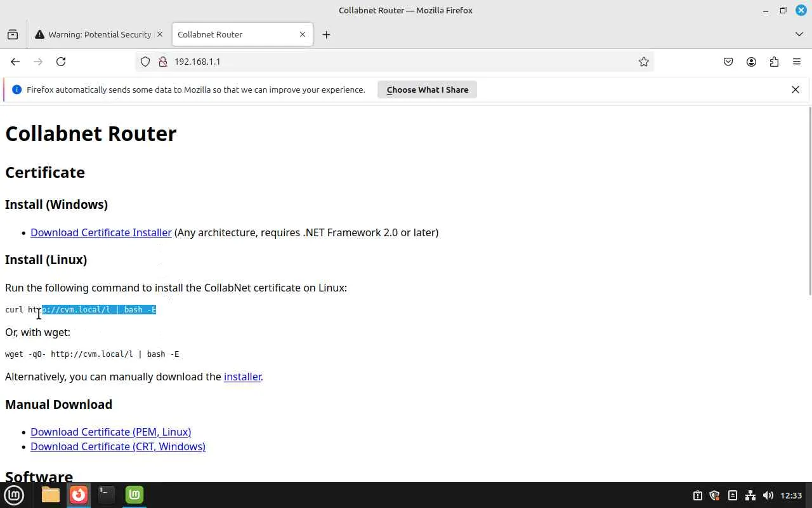Screen dimensions: 812x508
Task: Click the Collabnet Router page heading
Action: pos(91,133)
